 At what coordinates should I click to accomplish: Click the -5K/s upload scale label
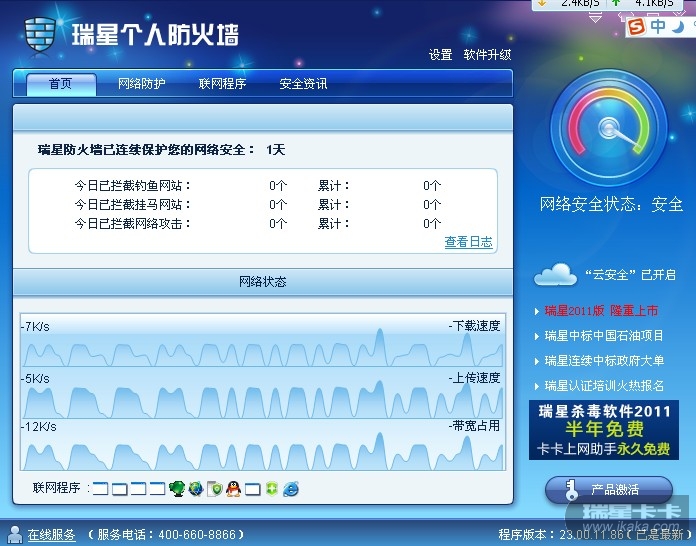coord(35,379)
